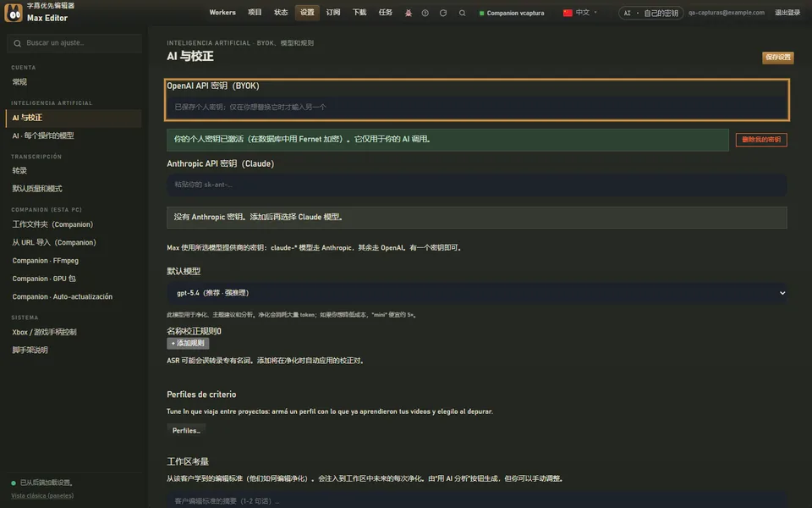The width and height of the screenshot is (812, 508).
Task: Click the 保存设置 save button
Action: pyautogui.click(x=778, y=58)
